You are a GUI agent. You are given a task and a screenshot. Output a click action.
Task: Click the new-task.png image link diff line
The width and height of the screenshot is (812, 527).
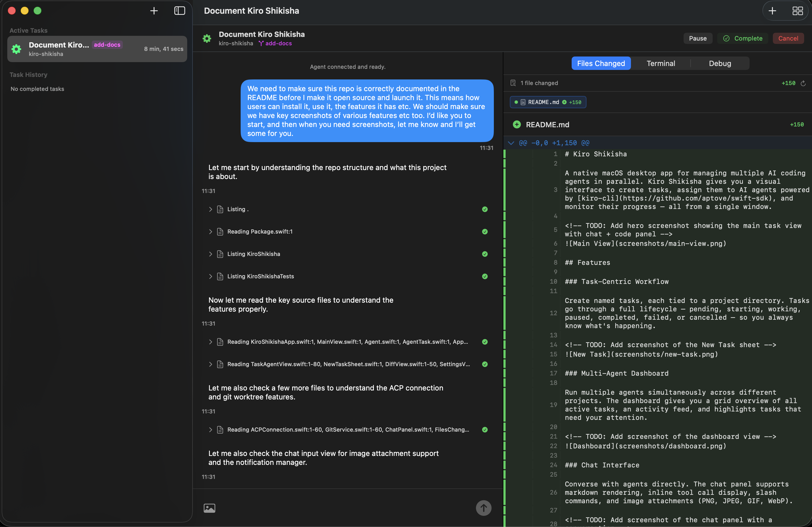point(641,354)
